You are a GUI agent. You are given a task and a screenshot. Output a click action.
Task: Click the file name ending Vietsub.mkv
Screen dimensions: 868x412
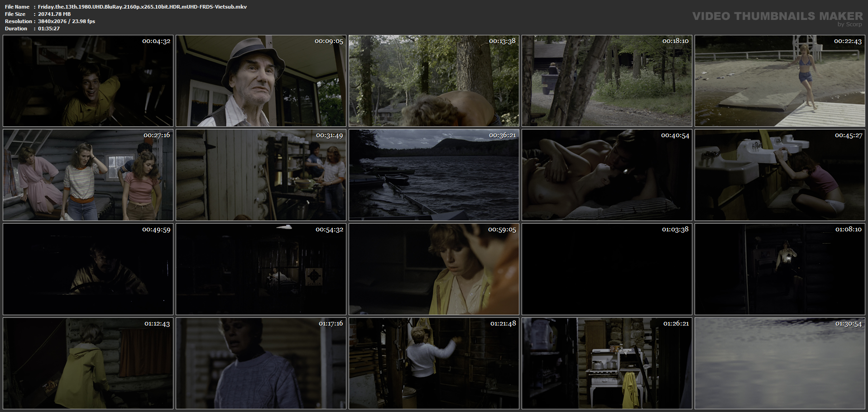142,7
